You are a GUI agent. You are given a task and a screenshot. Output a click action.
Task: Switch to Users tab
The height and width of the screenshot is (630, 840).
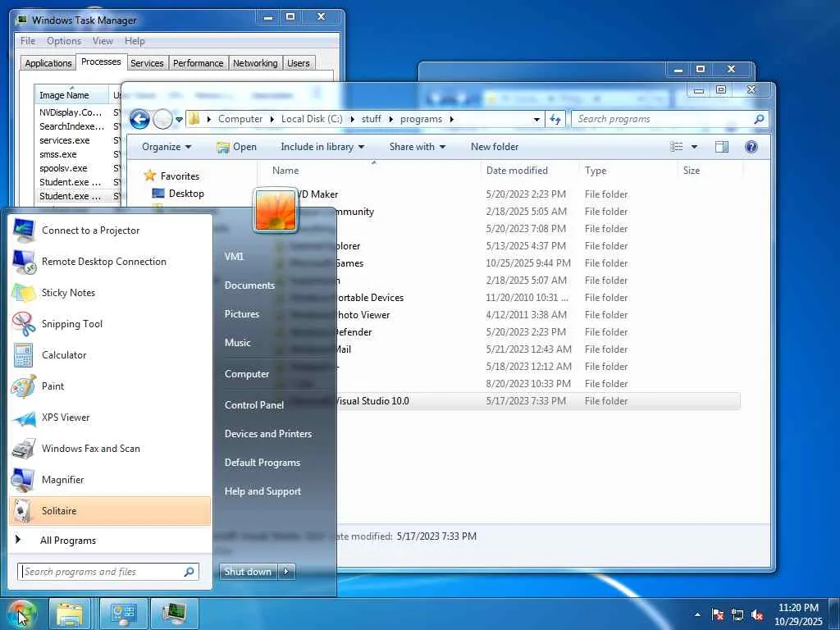[x=299, y=63]
